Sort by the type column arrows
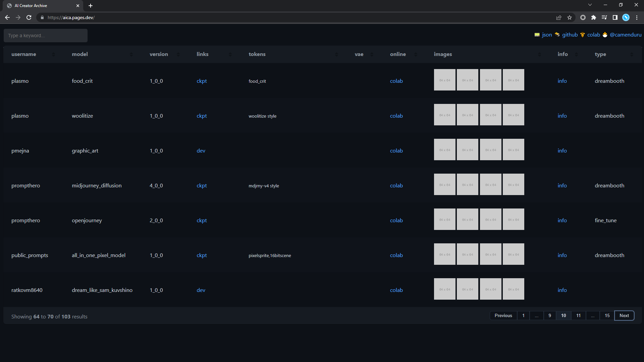 [632, 54]
